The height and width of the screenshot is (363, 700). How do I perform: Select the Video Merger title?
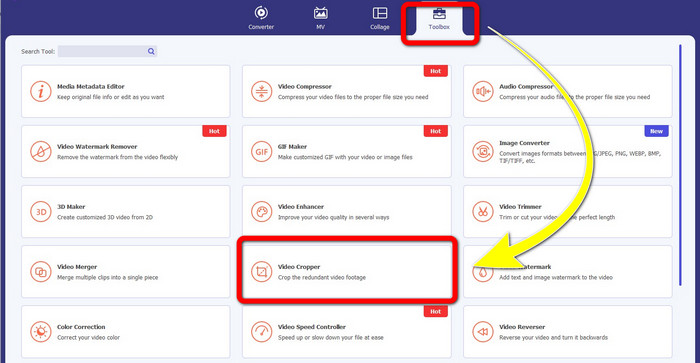click(77, 267)
